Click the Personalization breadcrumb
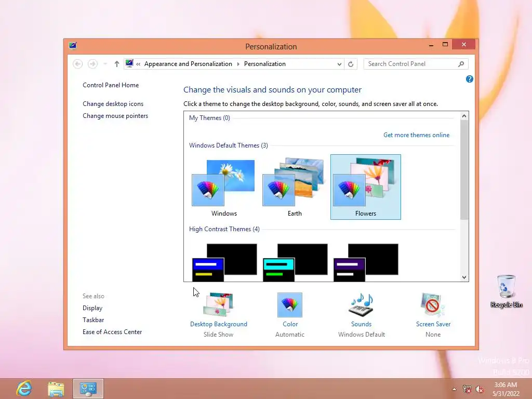 (264, 64)
